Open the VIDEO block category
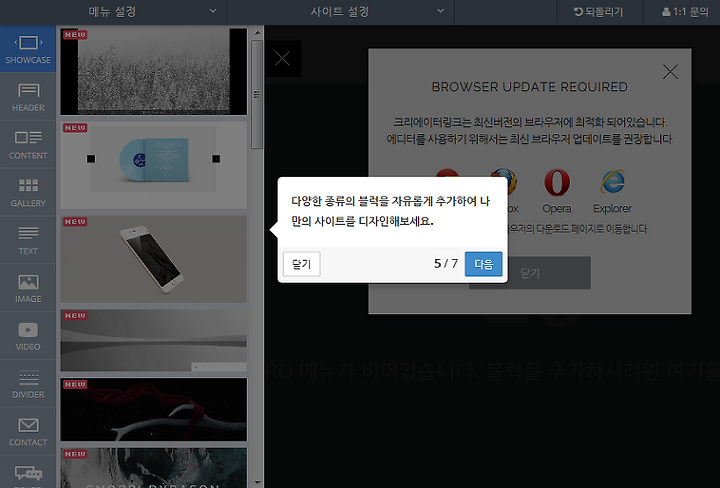Image resolution: width=720 pixels, height=488 pixels. pyautogui.click(x=28, y=336)
